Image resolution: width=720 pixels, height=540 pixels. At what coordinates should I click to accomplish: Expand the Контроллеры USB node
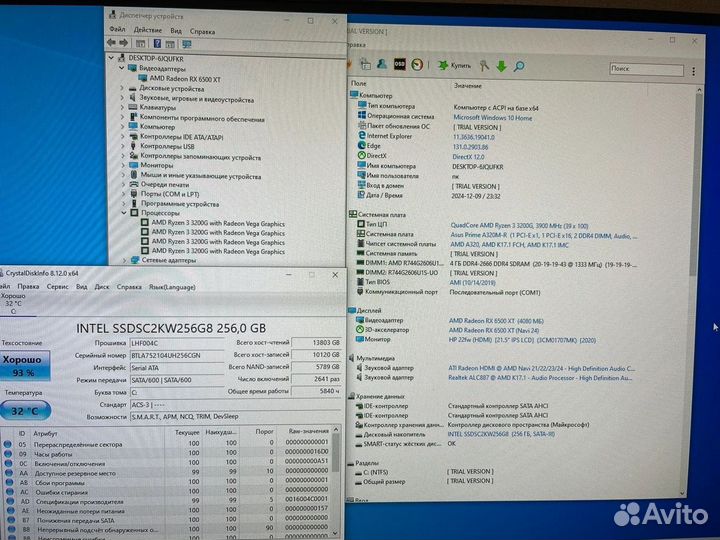point(123,146)
